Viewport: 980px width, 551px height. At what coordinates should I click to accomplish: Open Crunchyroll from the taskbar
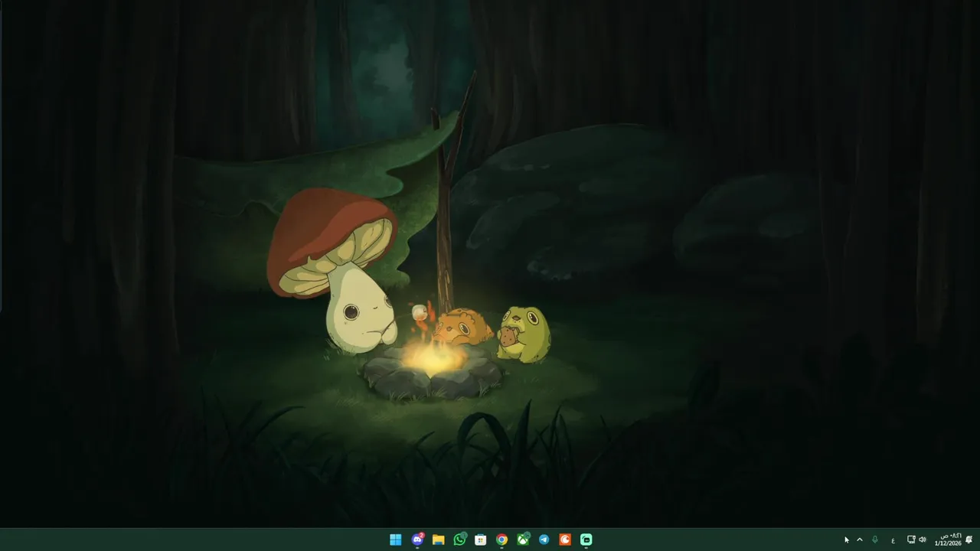pos(565,540)
